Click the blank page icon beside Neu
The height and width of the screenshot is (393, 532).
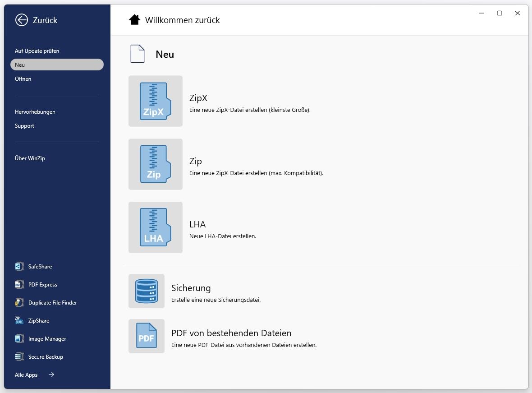click(138, 54)
